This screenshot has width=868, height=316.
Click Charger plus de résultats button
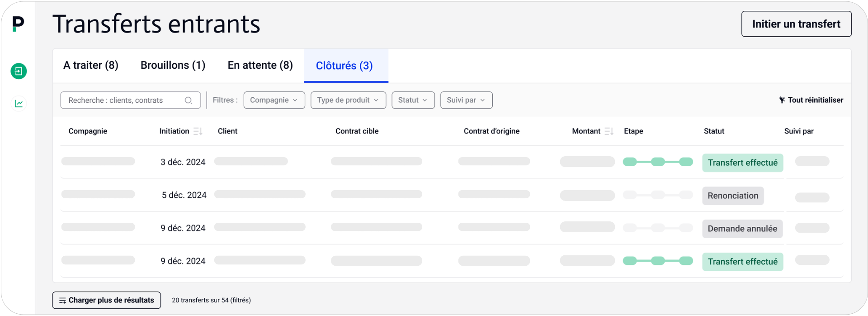[x=107, y=301]
